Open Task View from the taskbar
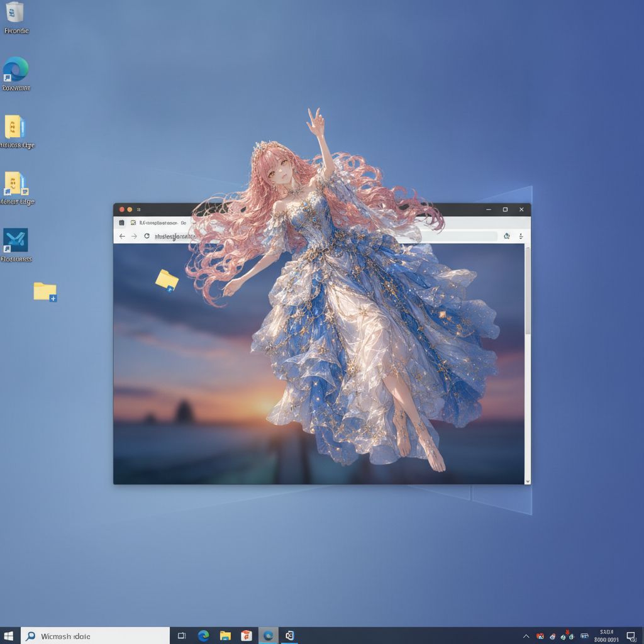Screen dimensions: 644x644 (182, 636)
